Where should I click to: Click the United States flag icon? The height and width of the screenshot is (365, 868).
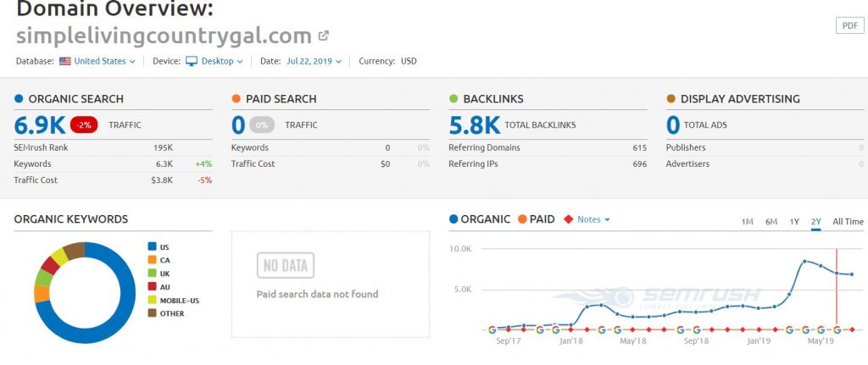[x=64, y=61]
